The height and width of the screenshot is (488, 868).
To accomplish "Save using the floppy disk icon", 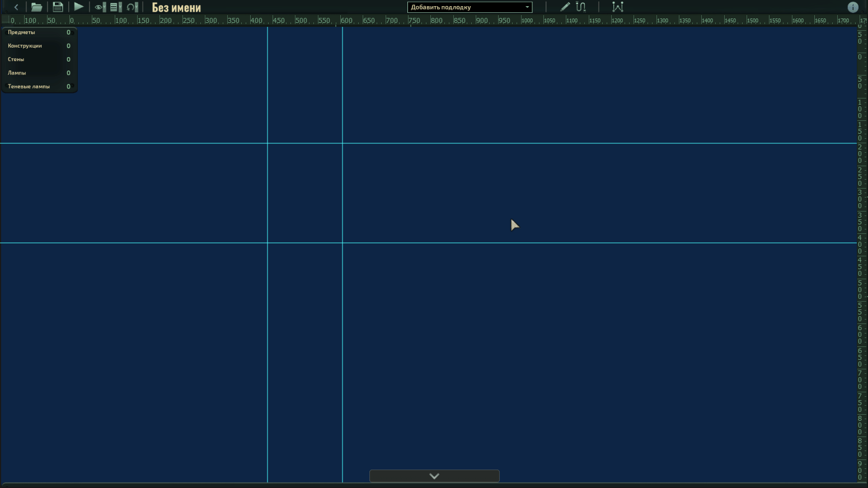I will tap(58, 7).
